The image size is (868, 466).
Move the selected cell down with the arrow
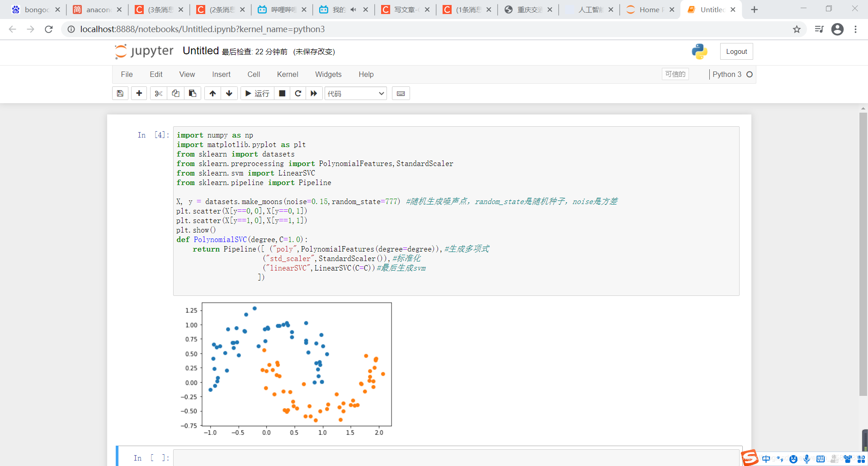[x=229, y=93]
